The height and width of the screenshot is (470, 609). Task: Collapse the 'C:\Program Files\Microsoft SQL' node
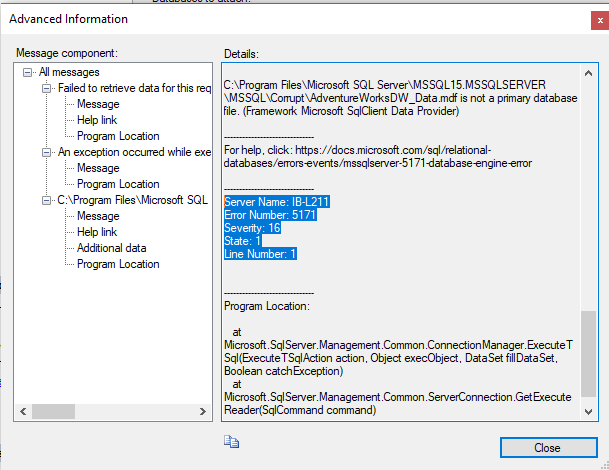click(x=47, y=200)
